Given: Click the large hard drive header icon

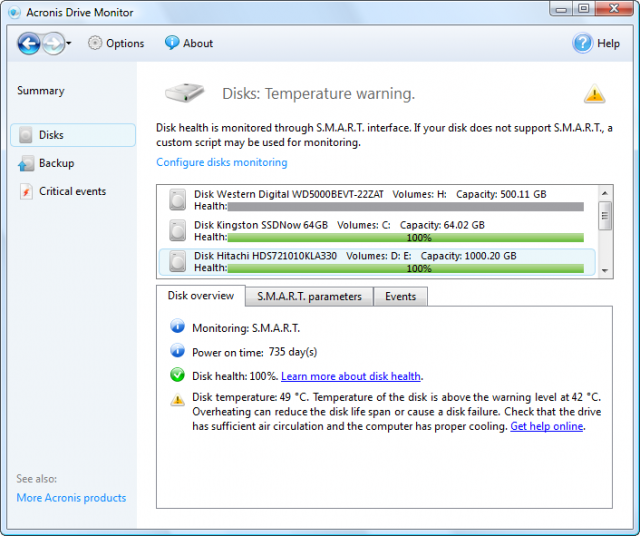Looking at the screenshot, I should 184,93.
